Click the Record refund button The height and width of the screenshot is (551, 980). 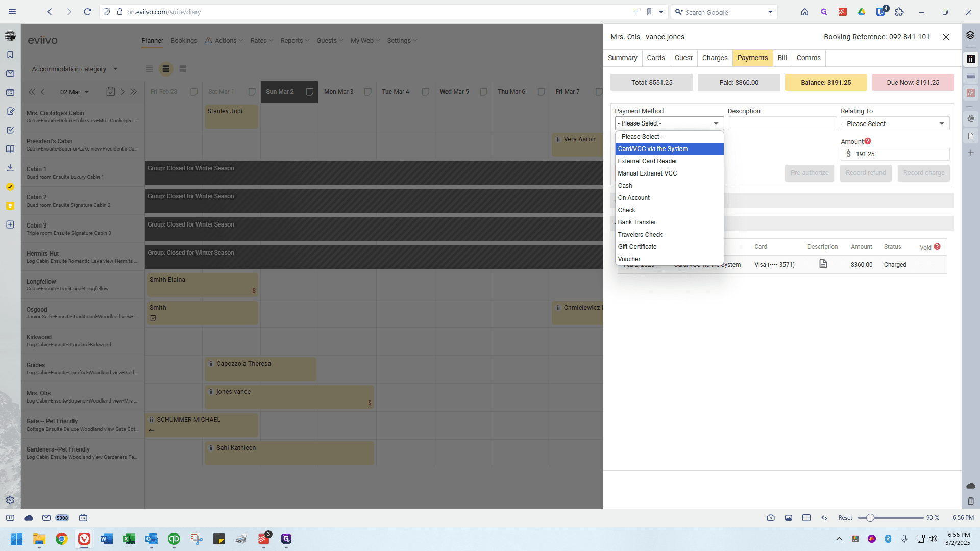click(x=866, y=173)
